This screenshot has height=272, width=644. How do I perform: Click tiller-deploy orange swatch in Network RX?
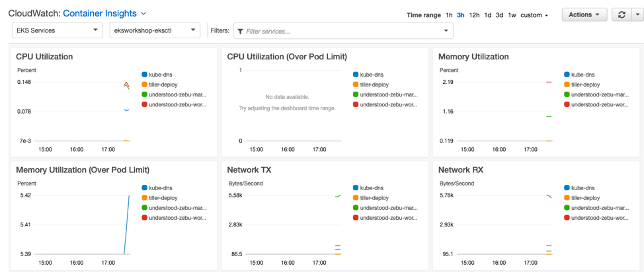567,198
